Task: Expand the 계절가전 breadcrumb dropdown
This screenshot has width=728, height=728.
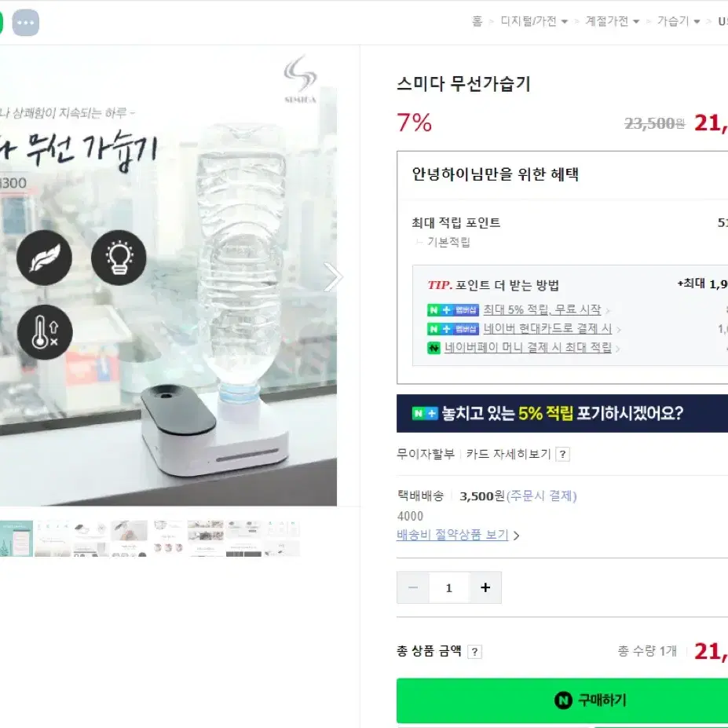Action: [636, 21]
